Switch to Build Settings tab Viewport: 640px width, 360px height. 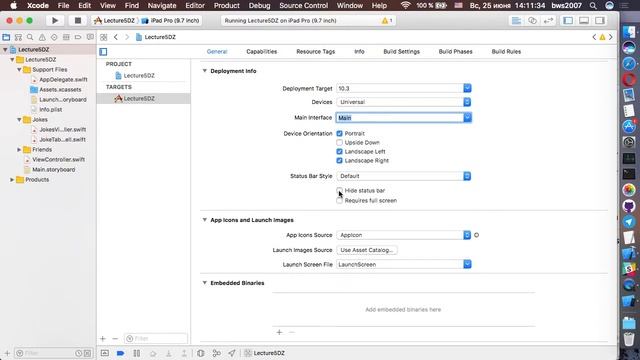pyautogui.click(x=401, y=52)
